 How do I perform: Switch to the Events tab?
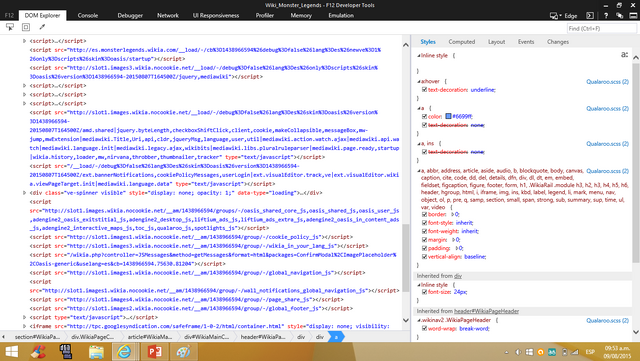526,42
